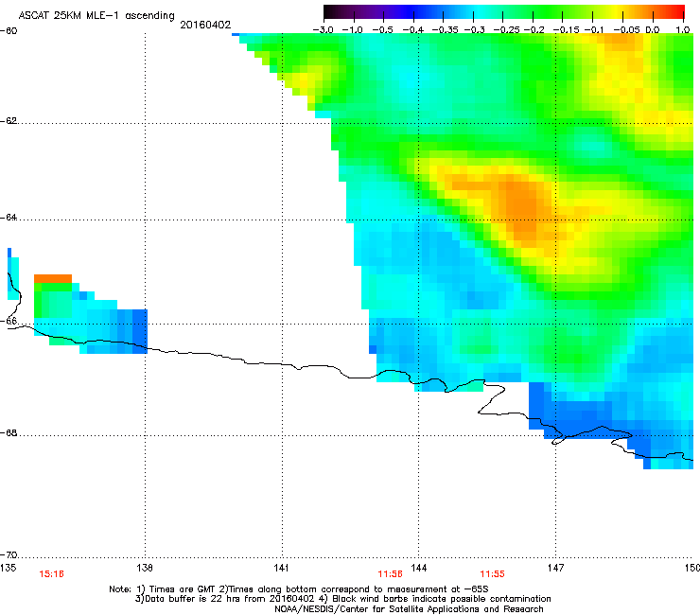Click the '147' longitude axis label

click(555, 568)
